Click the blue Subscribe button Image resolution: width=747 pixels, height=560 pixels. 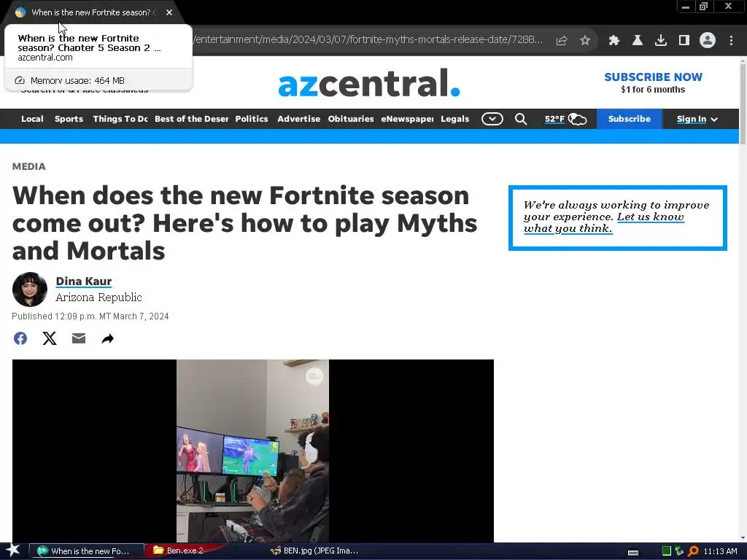coord(630,119)
